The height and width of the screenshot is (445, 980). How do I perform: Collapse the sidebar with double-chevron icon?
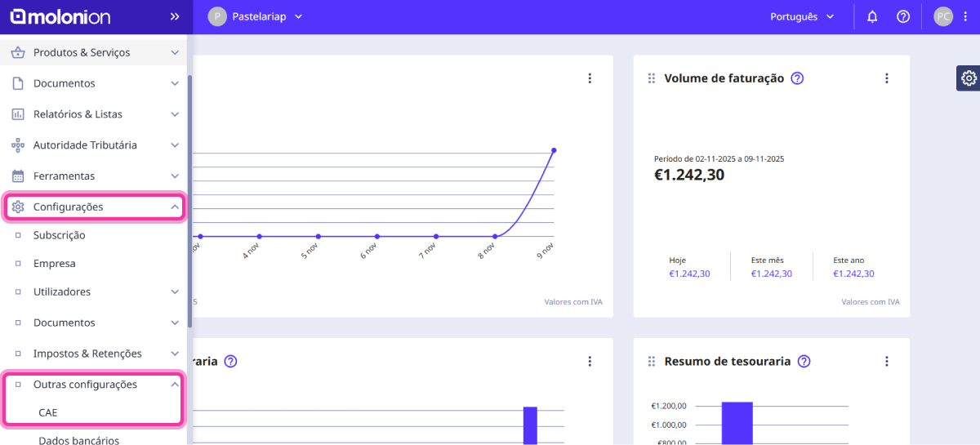175,16
